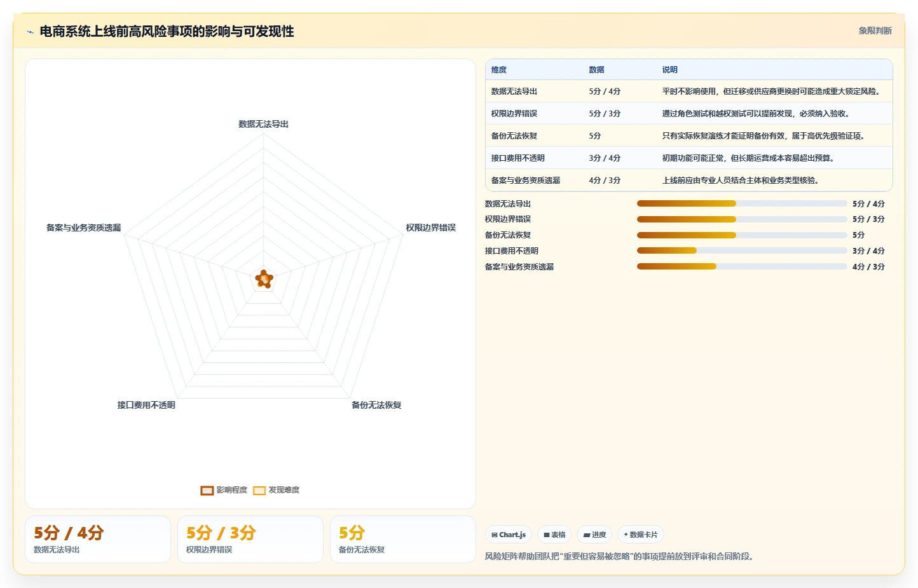
Task: Click the 3分 / 4分 value beside the progress bar
Action: (x=868, y=251)
